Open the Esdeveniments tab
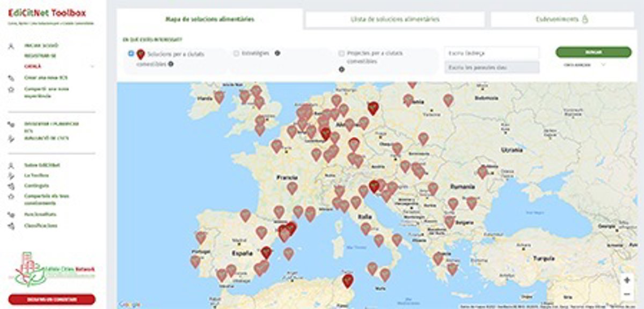644x309 pixels. (x=562, y=19)
